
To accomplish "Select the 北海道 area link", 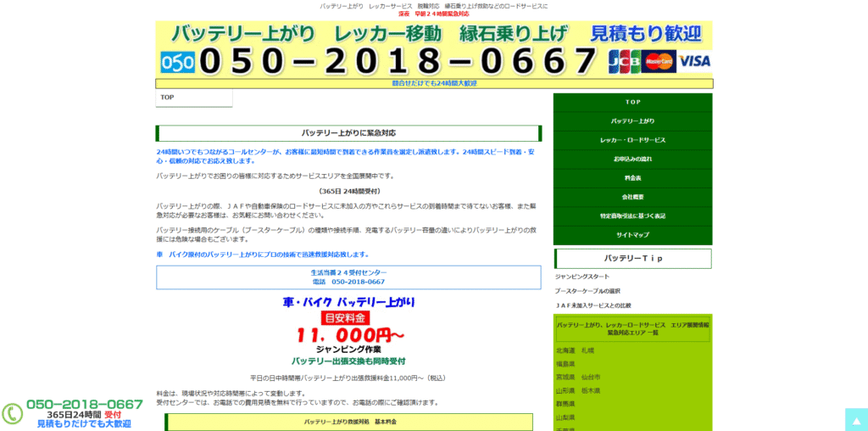I will click(565, 350).
